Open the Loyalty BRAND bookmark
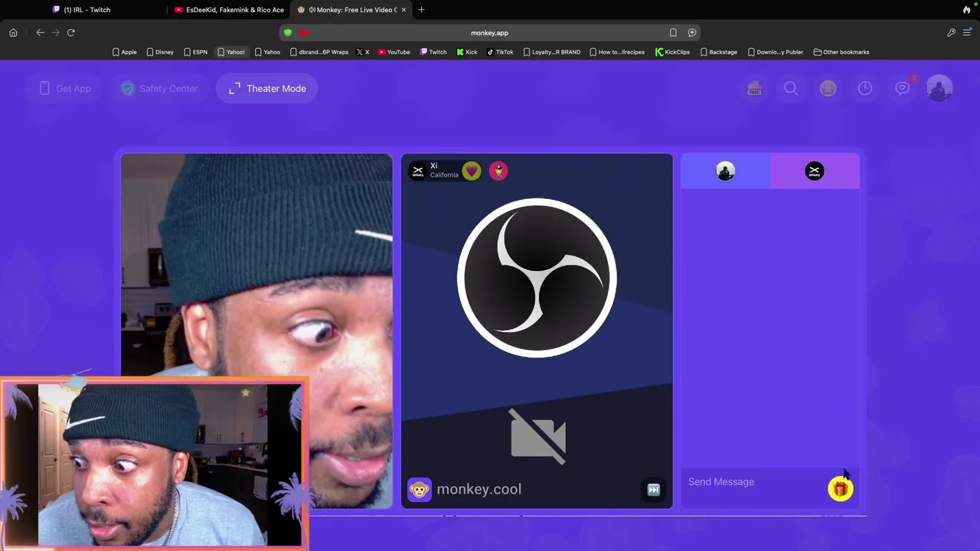 click(x=552, y=52)
